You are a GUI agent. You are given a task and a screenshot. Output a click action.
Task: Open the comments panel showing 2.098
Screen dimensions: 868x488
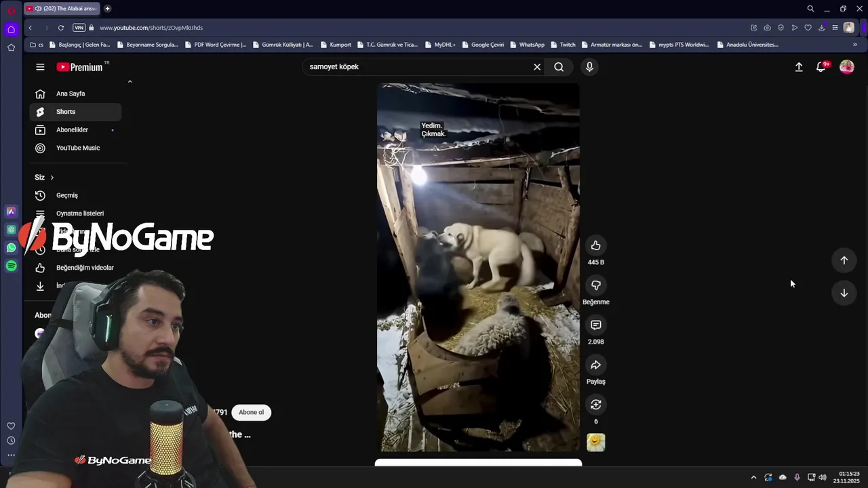tap(595, 325)
